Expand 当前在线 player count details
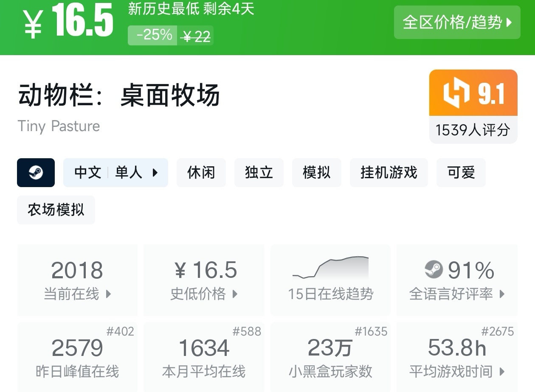Image resolution: width=535 pixels, height=392 pixels. 77,280
